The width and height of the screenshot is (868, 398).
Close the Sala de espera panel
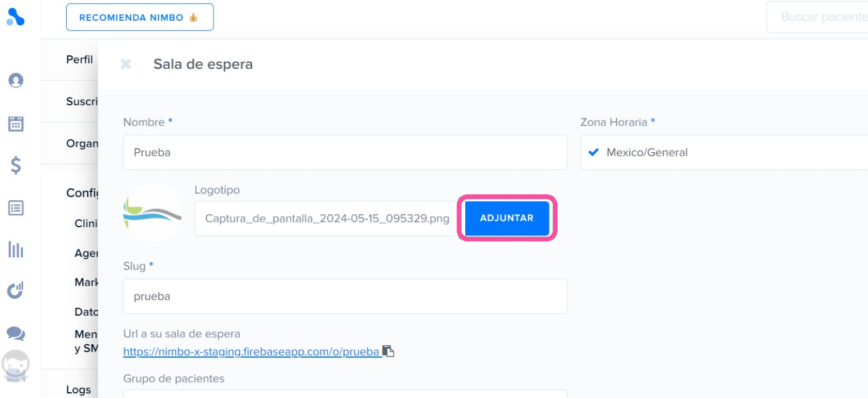coord(126,64)
